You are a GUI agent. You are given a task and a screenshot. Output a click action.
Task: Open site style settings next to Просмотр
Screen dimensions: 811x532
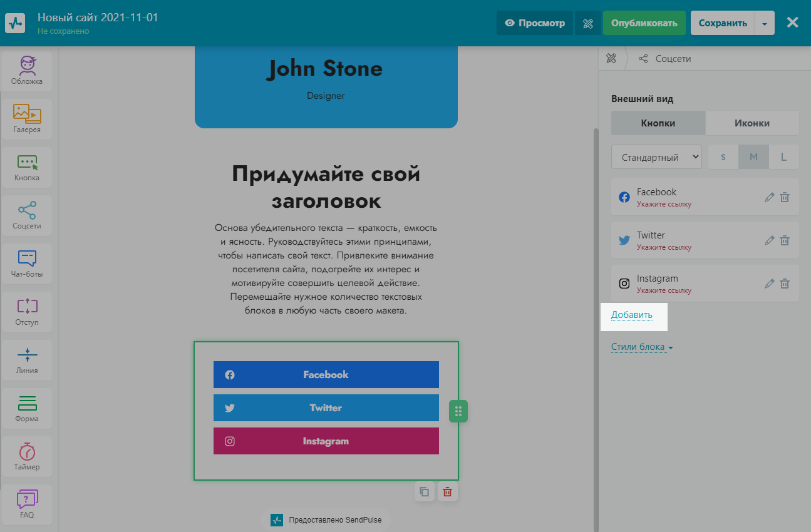587,23
